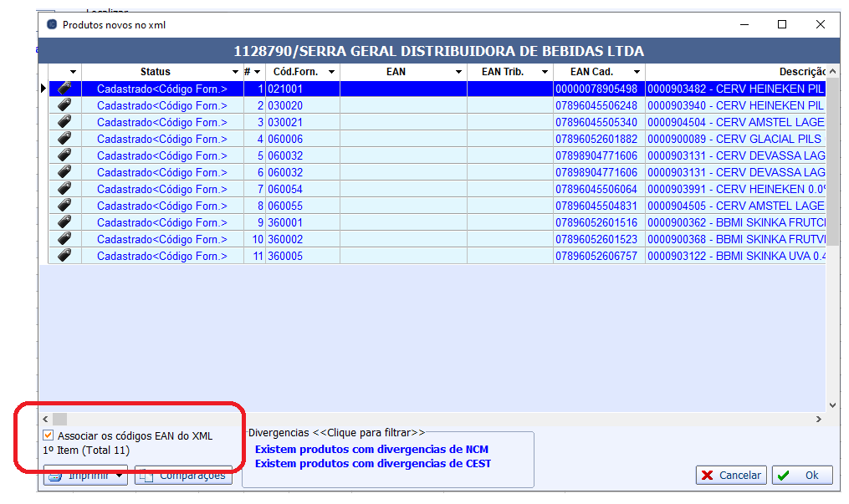Open the EAN Cad. column filter arrow
849x504 pixels.
coord(637,73)
